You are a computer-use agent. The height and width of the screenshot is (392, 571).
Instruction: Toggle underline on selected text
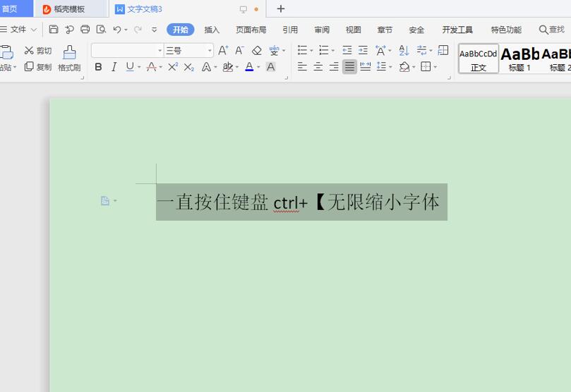(130, 67)
